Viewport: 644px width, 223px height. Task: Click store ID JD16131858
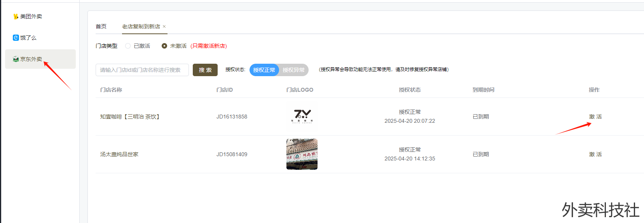click(x=232, y=117)
